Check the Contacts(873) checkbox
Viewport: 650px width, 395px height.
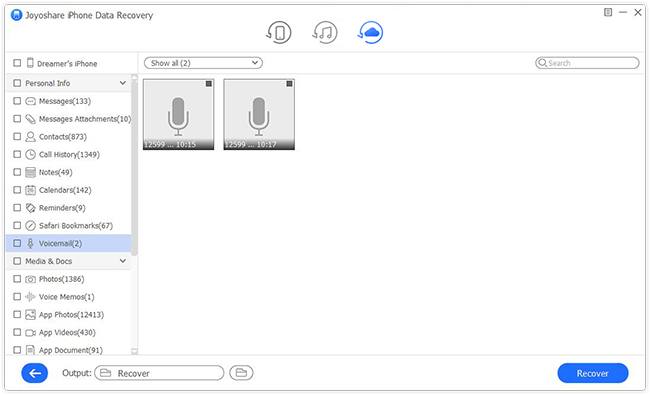click(17, 137)
